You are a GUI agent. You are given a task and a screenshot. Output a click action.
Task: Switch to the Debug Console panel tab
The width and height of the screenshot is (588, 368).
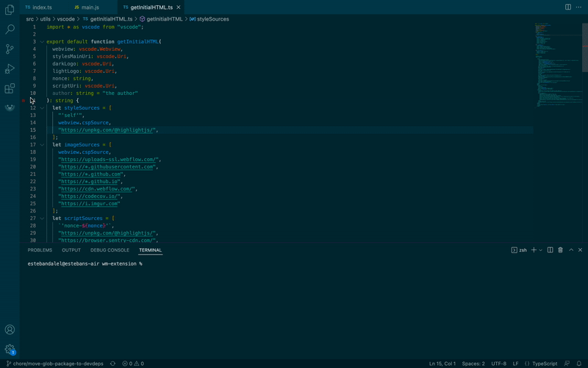(110, 250)
